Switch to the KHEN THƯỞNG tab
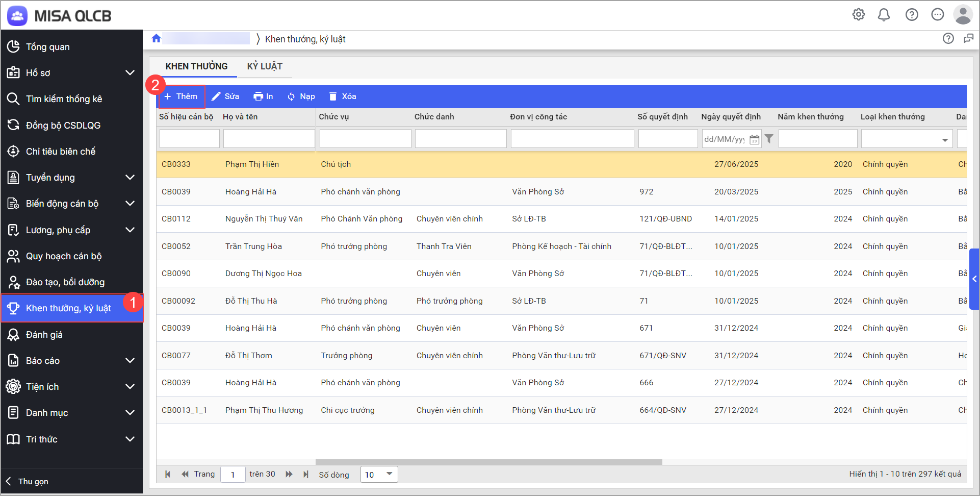 [x=196, y=66]
